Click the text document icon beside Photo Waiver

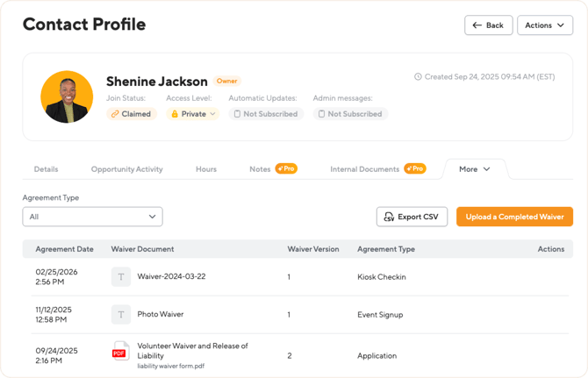click(x=120, y=314)
